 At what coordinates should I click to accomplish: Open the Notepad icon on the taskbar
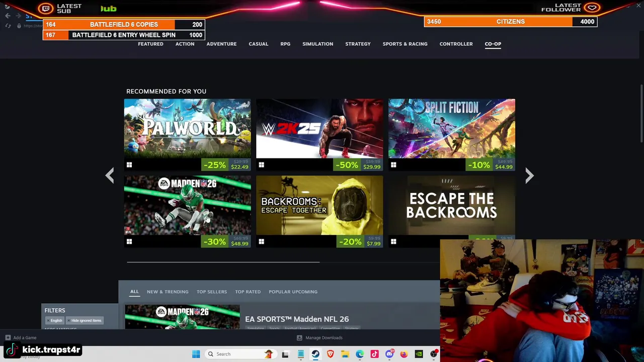pos(300,354)
